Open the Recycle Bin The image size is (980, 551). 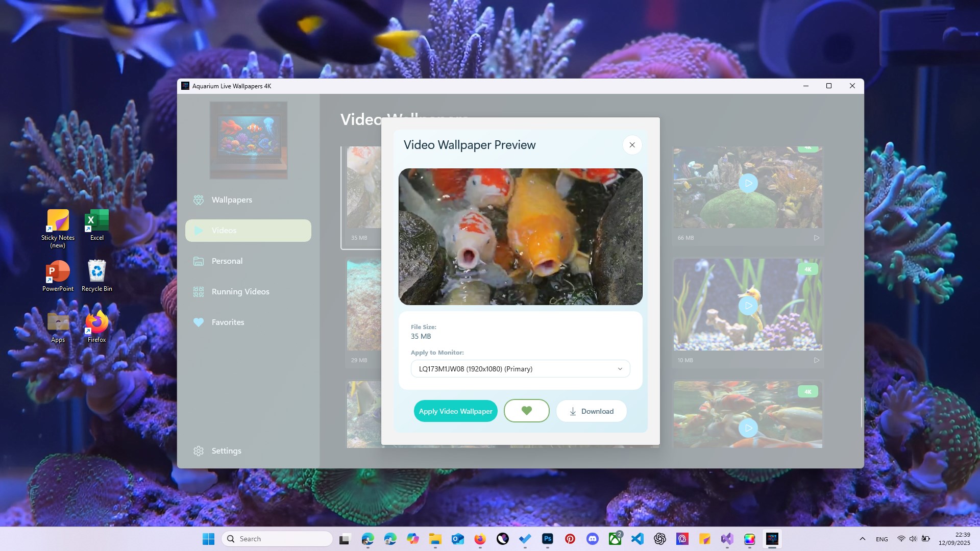pyautogui.click(x=96, y=272)
